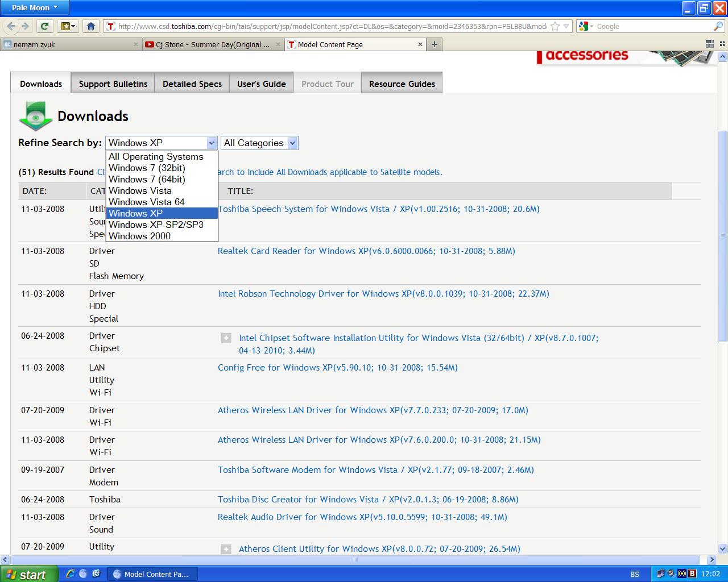This screenshot has height=582, width=728.
Task: Go forward one page in history
Action: (x=25, y=26)
